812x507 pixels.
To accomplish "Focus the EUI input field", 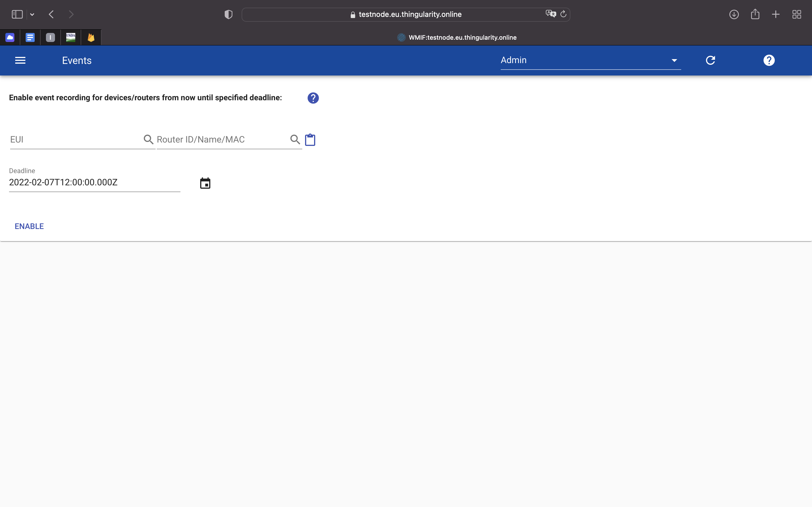I will pyautogui.click(x=76, y=139).
